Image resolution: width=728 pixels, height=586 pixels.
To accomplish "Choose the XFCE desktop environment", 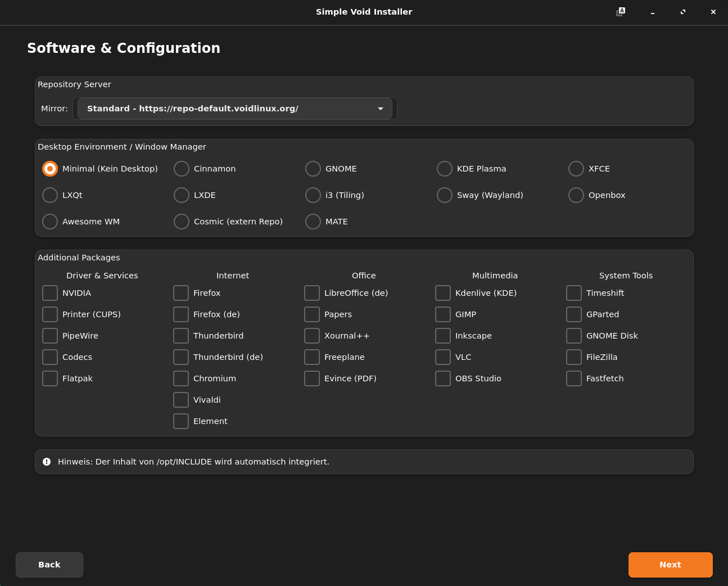I will pyautogui.click(x=576, y=169).
